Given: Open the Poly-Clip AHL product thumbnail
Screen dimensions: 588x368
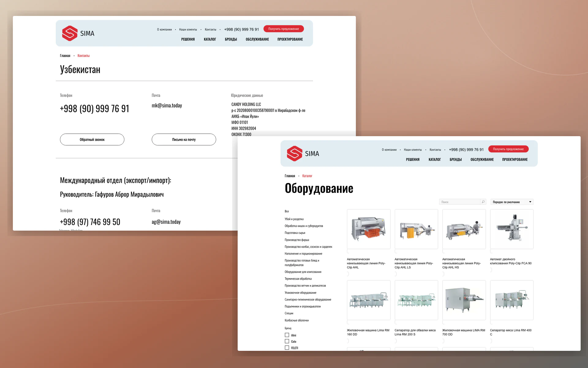Looking at the screenshot, I should pos(369,229).
